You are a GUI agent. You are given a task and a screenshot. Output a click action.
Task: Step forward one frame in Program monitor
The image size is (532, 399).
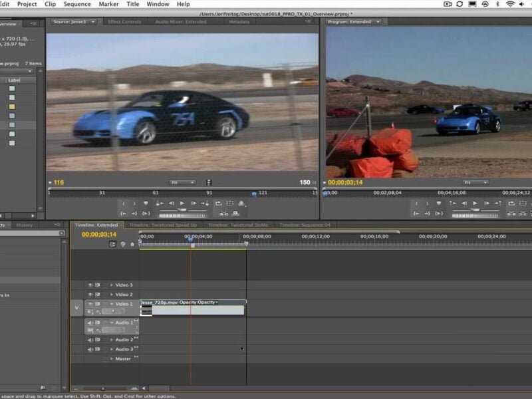coord(486,203)
